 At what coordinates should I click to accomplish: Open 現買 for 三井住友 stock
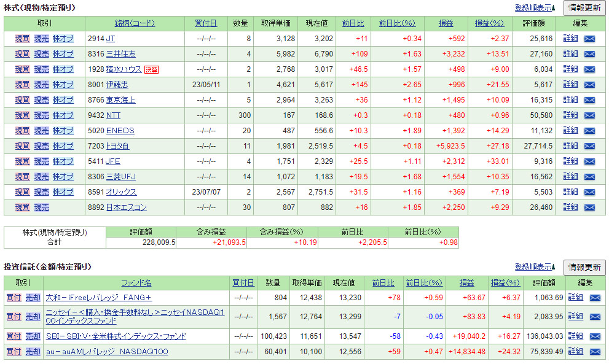22,54
